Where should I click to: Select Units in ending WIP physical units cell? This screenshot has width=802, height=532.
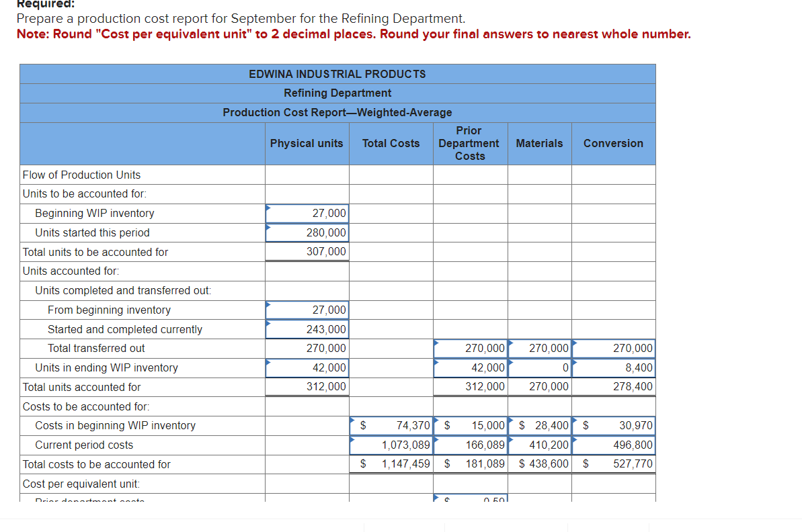click(307, 367)
